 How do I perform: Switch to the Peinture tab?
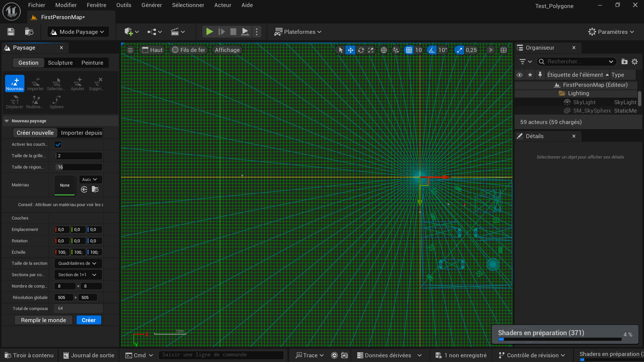(x=92, y=63)
